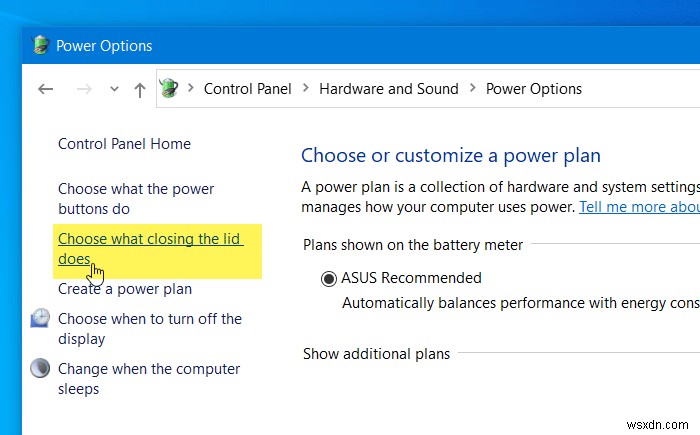The height and width of the screenshot is (435, 700).
Task: Open the recent locations dropdown arrow
Action: click(114, 89)
